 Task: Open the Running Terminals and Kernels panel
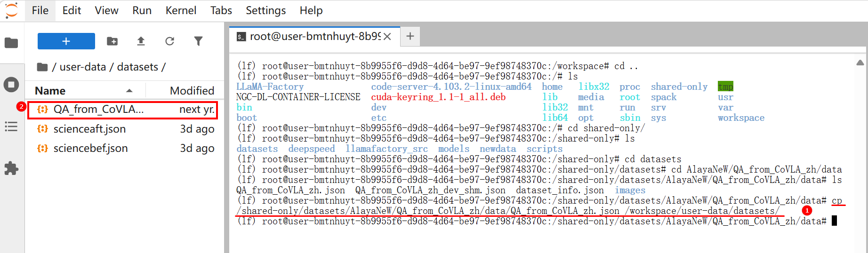[x=11, y=85]
